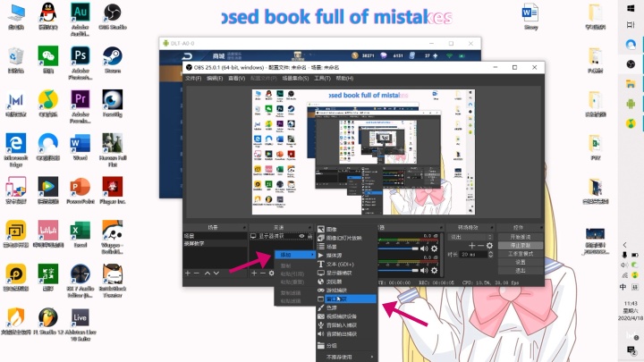Image resolution: width=644 pixels, height=362 pixels.
Task: Select 游戏捕获 (Game Capture) source
Action: tap(346, 290)
